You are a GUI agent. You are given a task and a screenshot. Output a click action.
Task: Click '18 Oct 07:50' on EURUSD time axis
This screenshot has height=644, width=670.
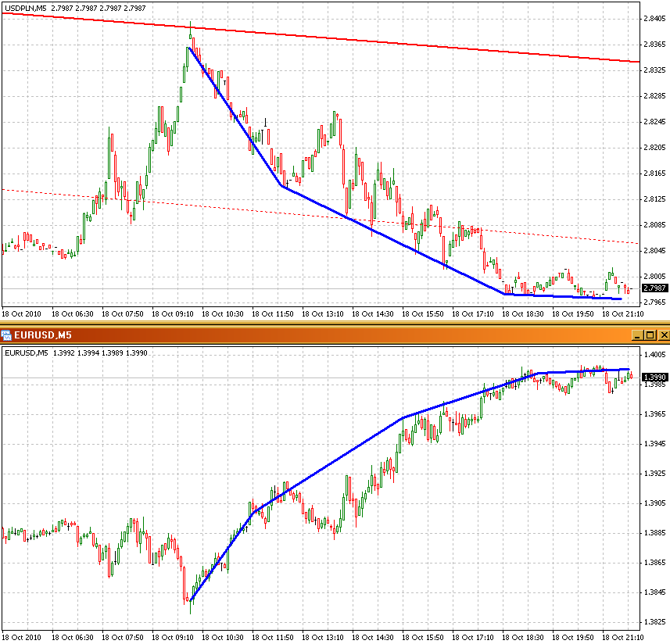click(123, 638)
